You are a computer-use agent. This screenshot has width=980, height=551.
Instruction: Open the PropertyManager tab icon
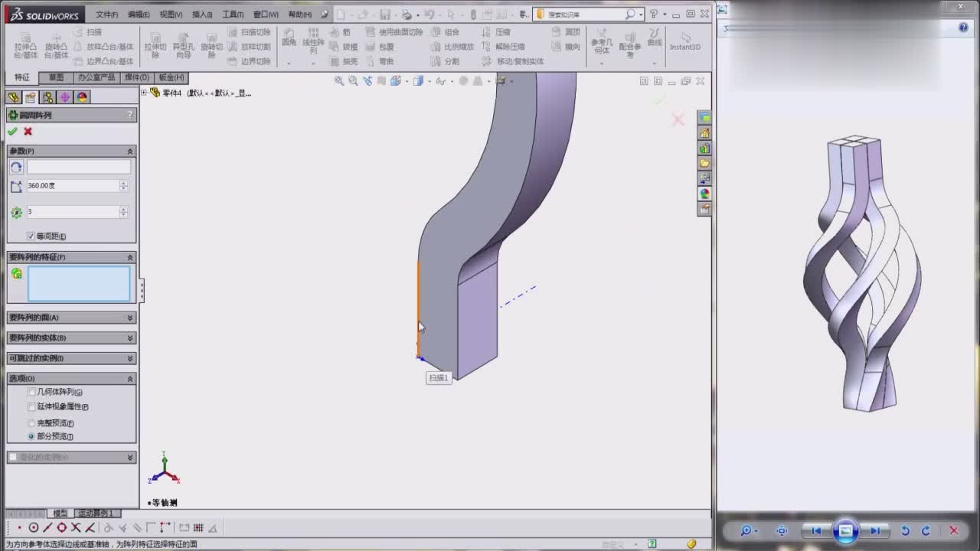pyautogui.click(x=31, y=97)
